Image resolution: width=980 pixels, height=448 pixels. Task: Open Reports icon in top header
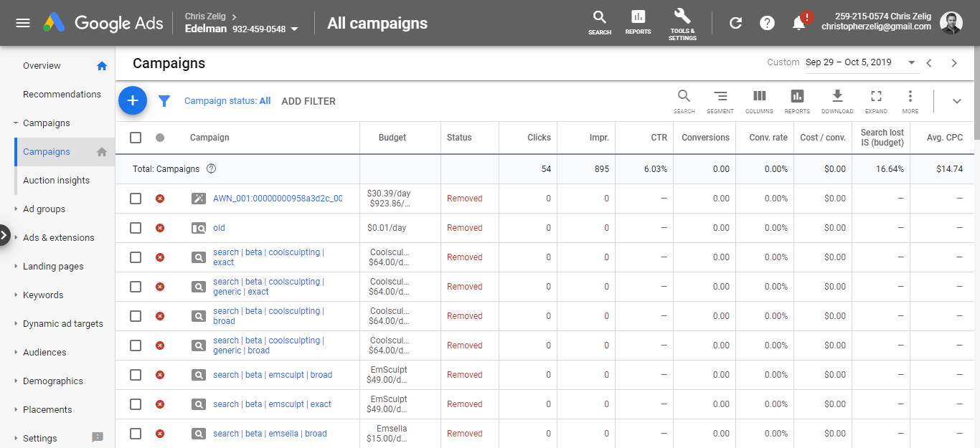tap(638, 22)
